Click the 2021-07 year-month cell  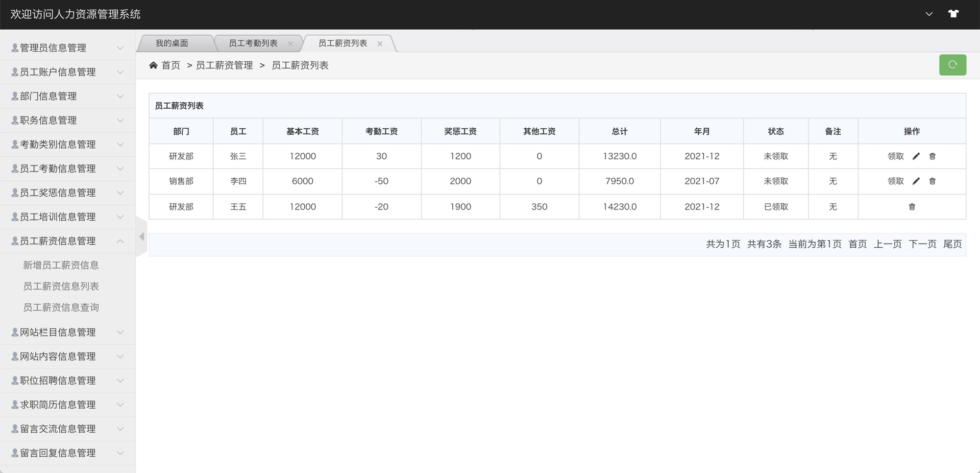[x=702, y=181]
